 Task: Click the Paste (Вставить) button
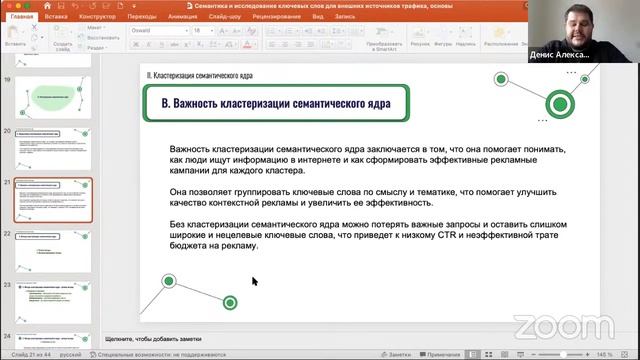coord(15,36)
